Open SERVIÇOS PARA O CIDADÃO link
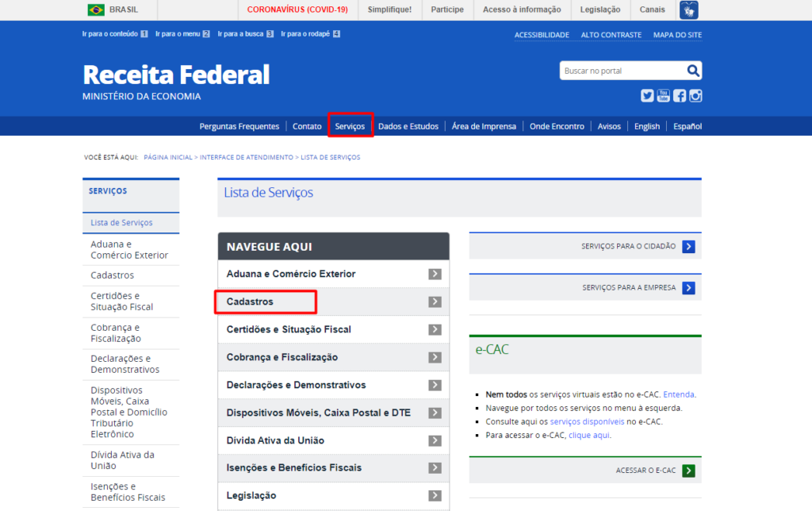812x511 pixels. point(628,246)
